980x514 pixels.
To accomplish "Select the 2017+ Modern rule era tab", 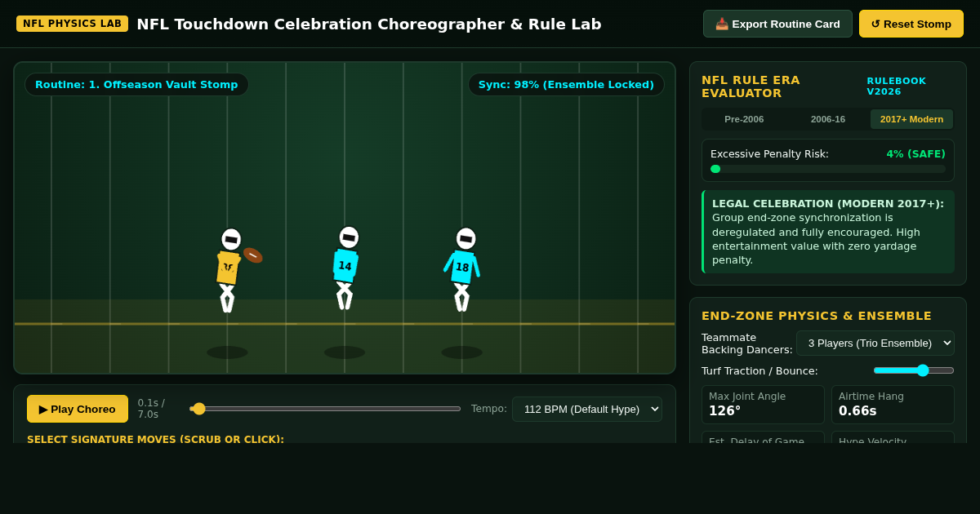I will (x=911, y=119).
